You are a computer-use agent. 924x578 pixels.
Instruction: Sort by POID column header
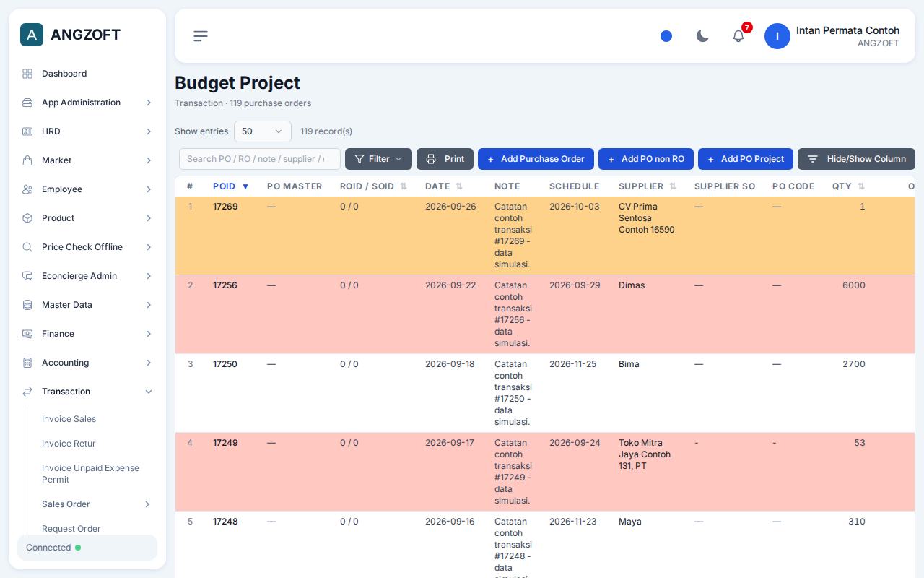(231, 186)
